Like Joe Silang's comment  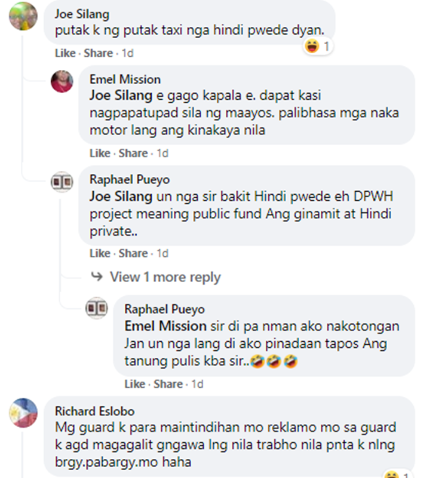(x=65, y=53)
